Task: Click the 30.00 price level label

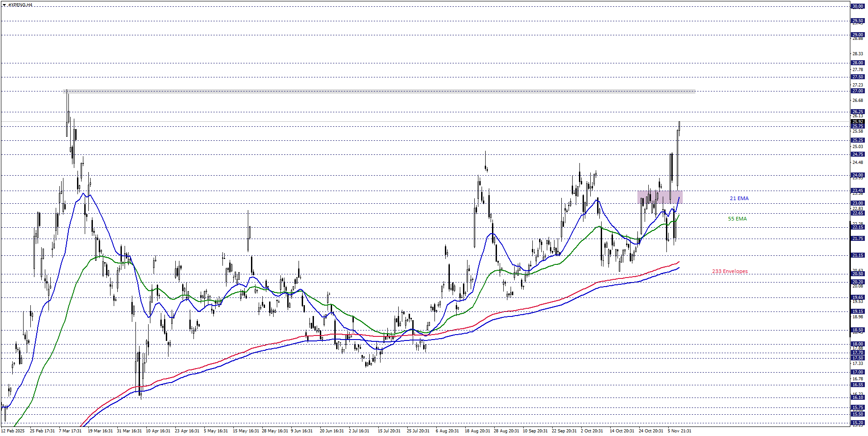Action: (x=857, y=6)
